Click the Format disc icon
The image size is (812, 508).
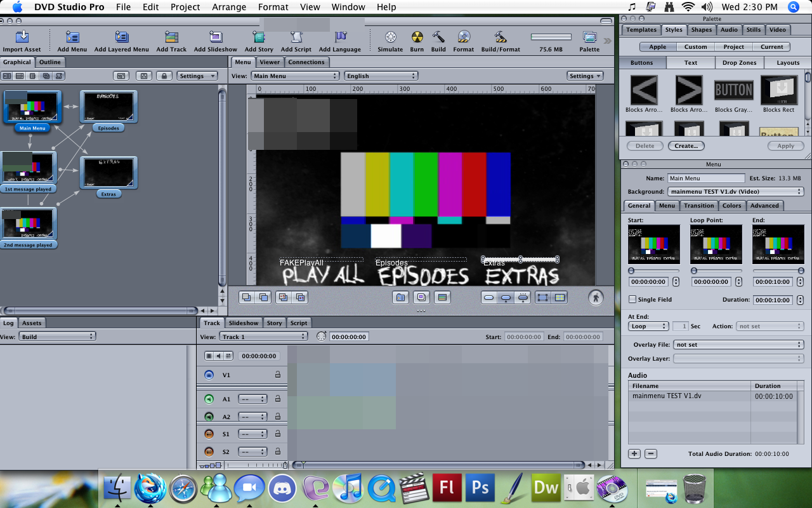[x=464, y=37]
